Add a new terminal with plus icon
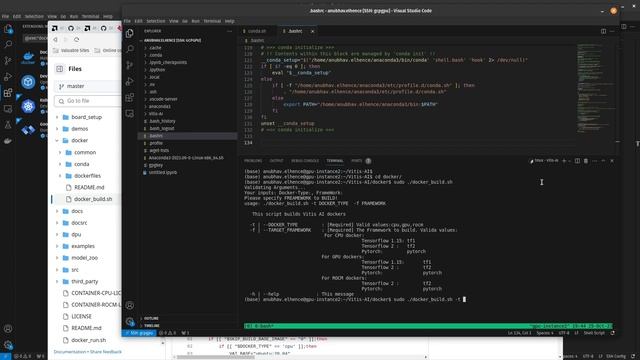640x360 pixels. tap(564, 161)
